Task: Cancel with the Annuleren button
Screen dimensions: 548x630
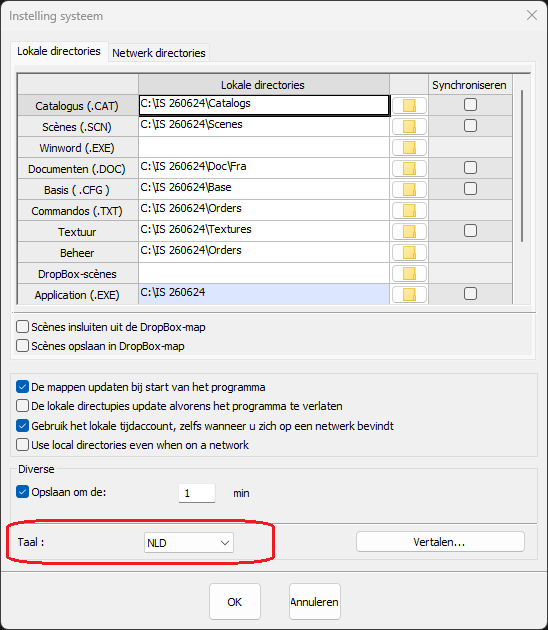Action: [x=315, y=601]
